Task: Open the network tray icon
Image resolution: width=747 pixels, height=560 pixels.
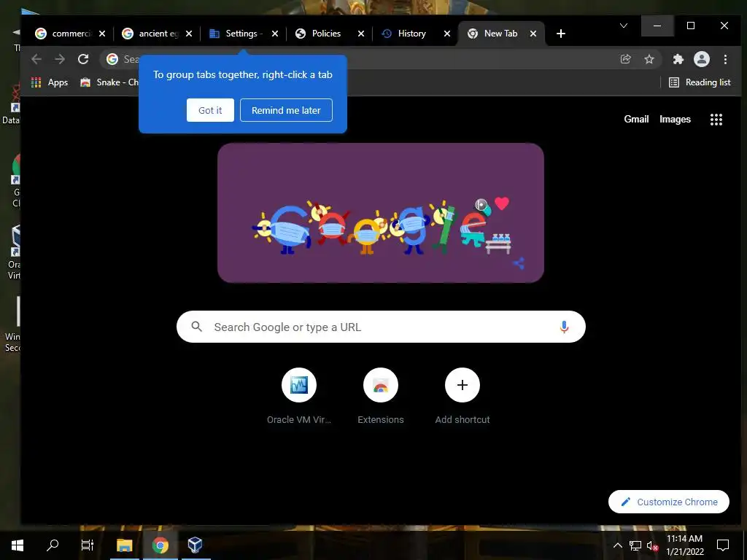Action: click(x=635, y=545)
